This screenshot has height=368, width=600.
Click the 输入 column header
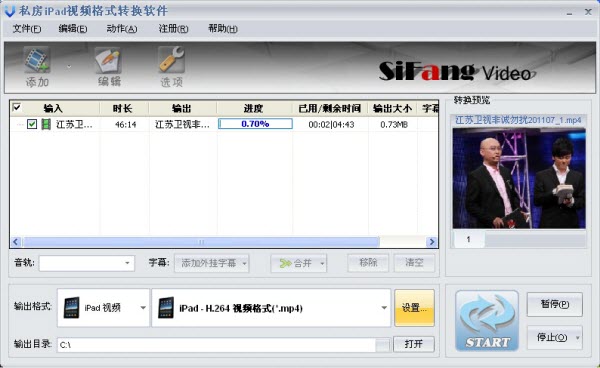(53, 108)
